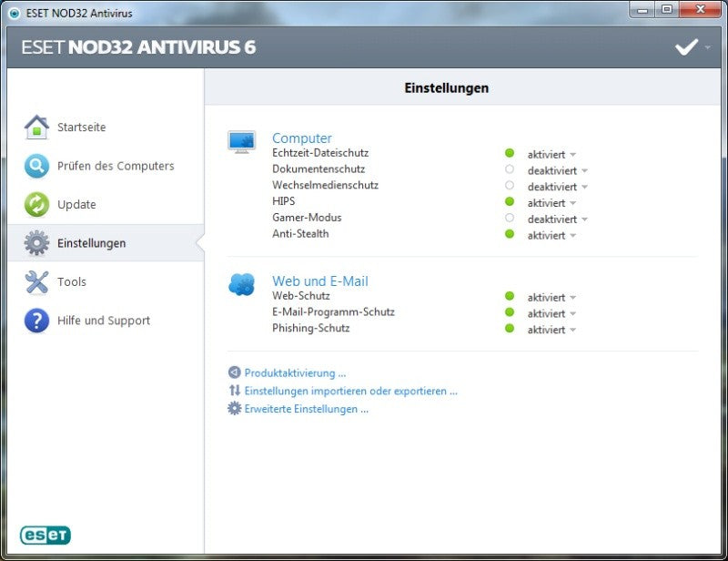Viewport: 728px width, 561px height.
Task: Open the Web und E-Mail link
Action: pos(320,280)
